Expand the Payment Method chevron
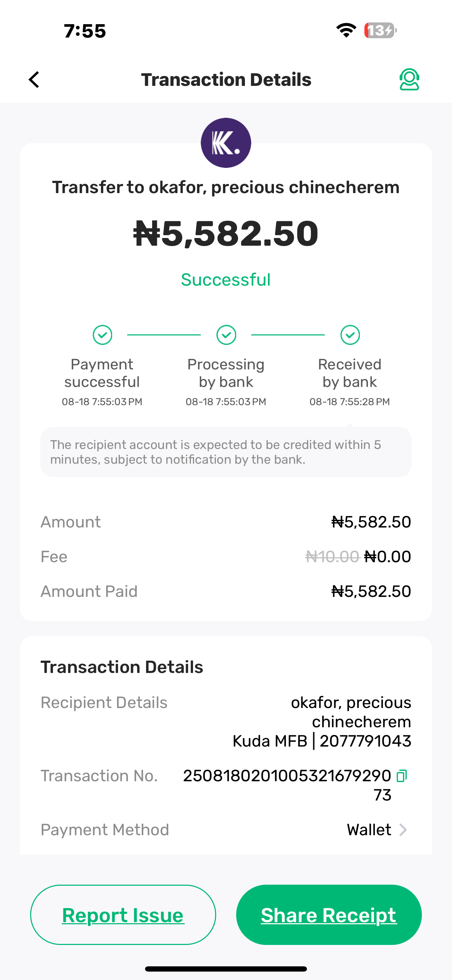 click(x=403, y=830)
